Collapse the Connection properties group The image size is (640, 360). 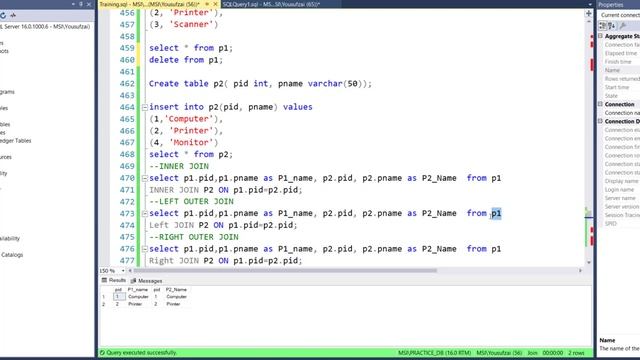coord(600,104)
